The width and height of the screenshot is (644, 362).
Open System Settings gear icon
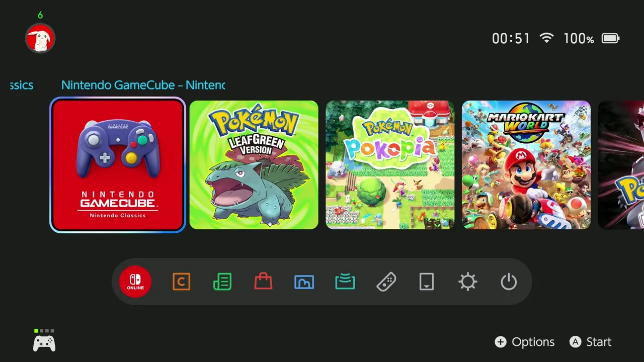point(468,282)
